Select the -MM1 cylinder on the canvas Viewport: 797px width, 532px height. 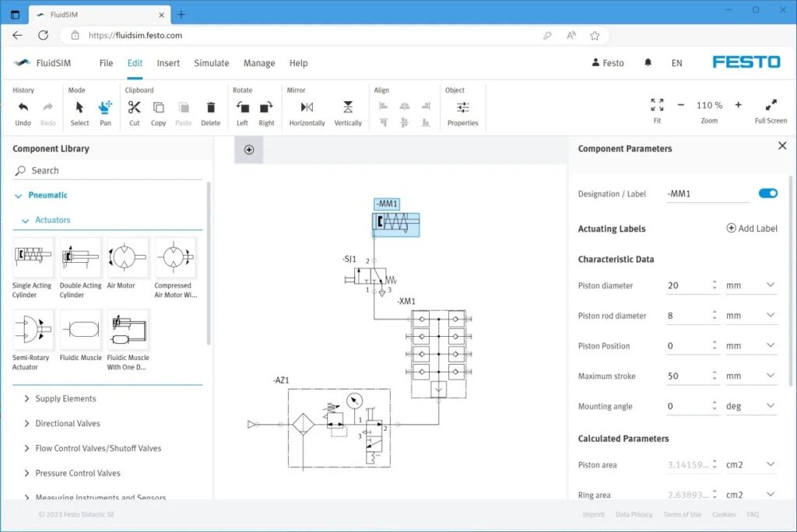(x=396, y=224)
